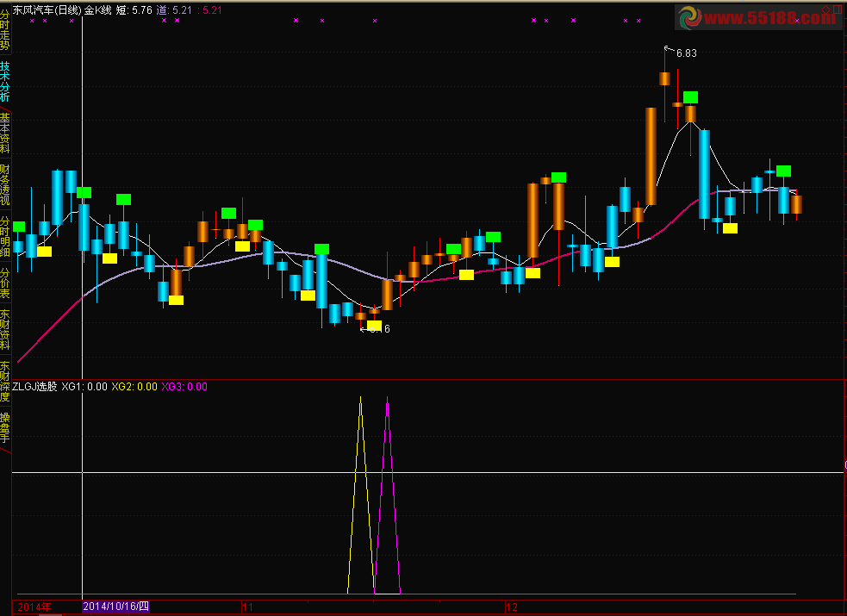Click the XG1: 0.00 readout

pyautogui.click(x=84, y=387)
